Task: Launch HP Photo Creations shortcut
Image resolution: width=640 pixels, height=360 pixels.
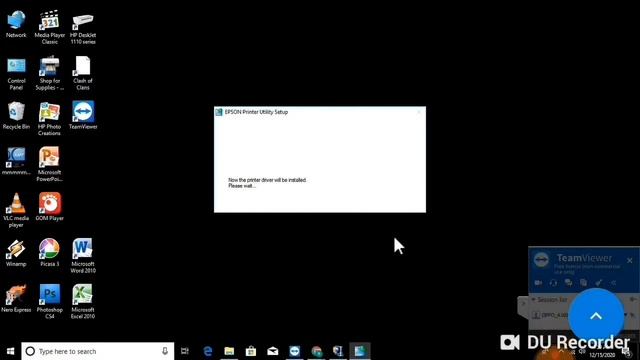Action: [49, 118]
